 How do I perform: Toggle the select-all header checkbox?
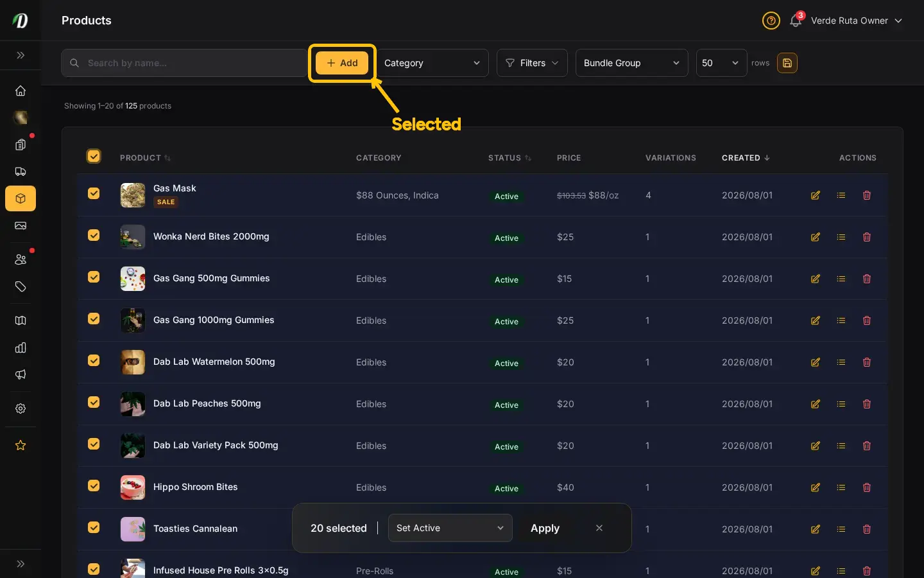coord(94,156)
